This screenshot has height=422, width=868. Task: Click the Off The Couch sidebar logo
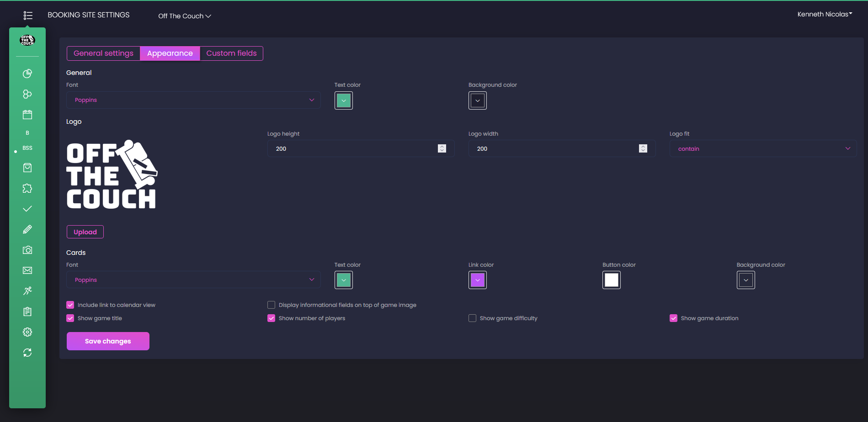[x=27, y=40]
